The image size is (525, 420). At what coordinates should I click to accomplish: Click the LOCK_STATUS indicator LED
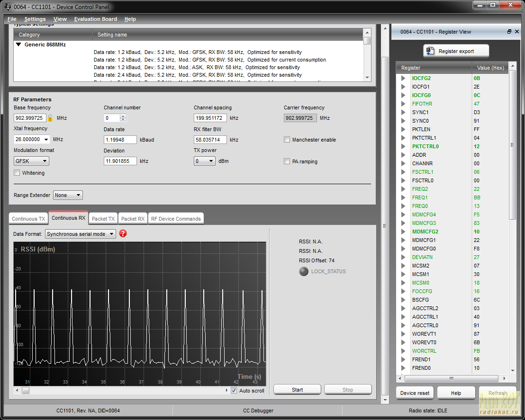pos(304,271)
